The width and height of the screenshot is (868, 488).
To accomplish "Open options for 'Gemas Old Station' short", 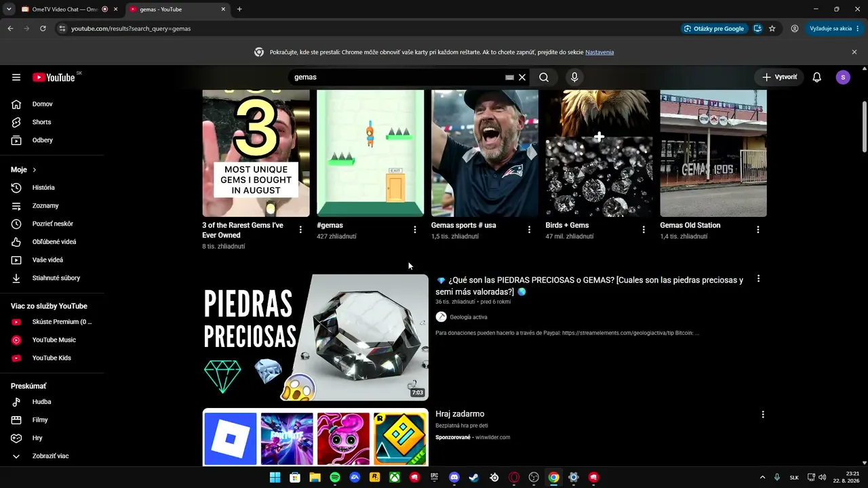I will pos(758,230).
